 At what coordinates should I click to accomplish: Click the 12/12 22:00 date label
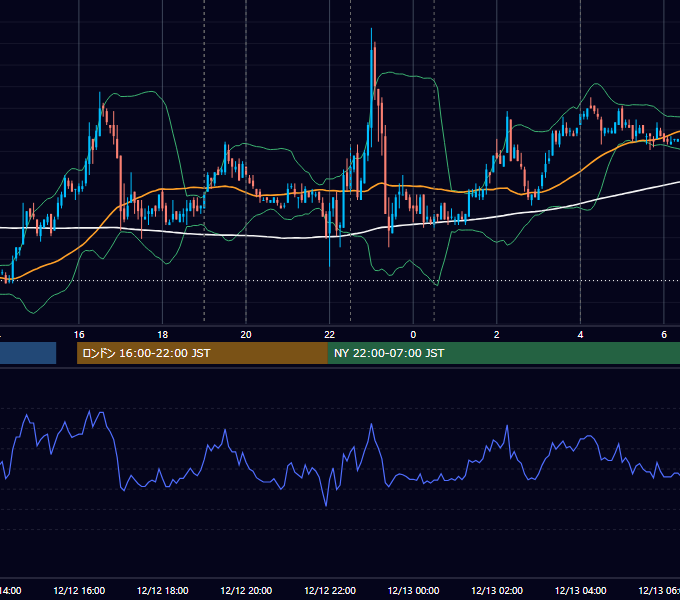(x=330, y=590)
